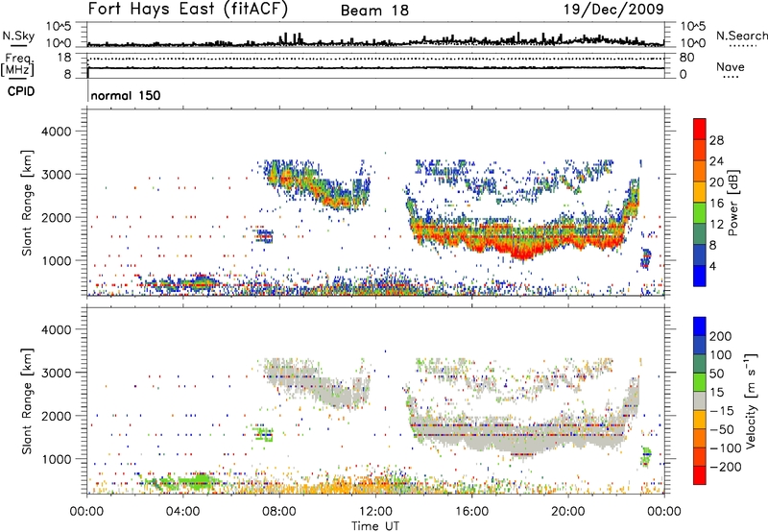Select the "N.Sky" legend label
768x532 pixels.
coord(18,36)
